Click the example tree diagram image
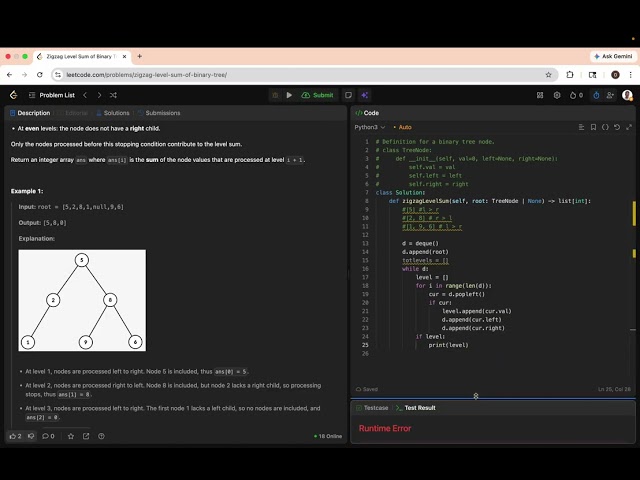The width and height of the screenshot is (640, 480). click(x=82, y=300)
